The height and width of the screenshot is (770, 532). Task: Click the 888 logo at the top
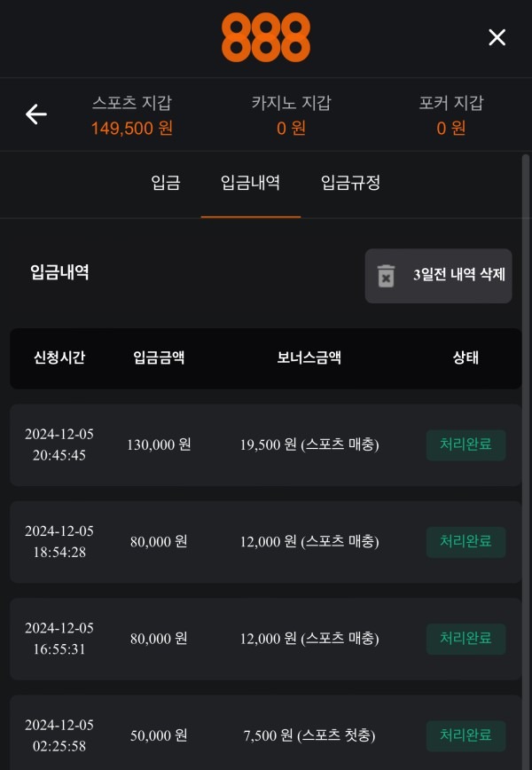point(265,38)
